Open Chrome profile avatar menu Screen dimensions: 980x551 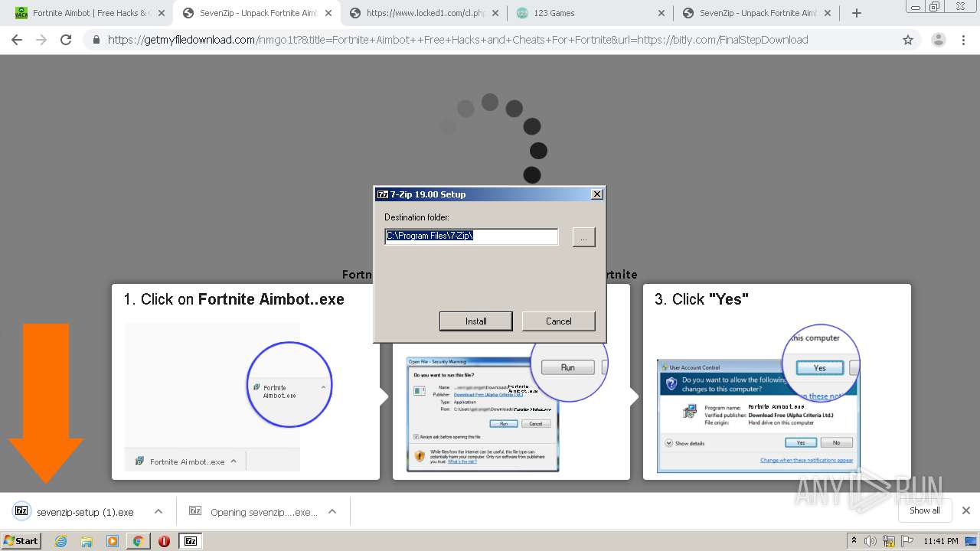[x=938, y=40]
